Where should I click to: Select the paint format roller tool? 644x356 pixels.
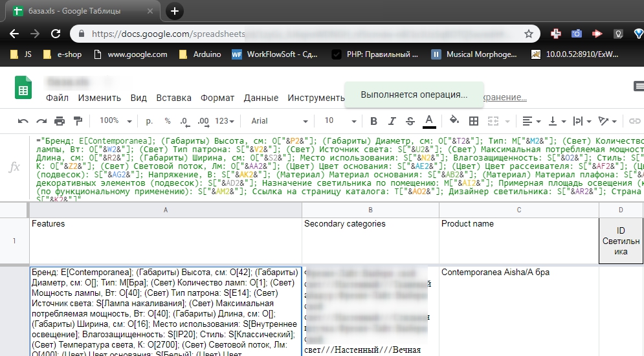tap(78, 121)
